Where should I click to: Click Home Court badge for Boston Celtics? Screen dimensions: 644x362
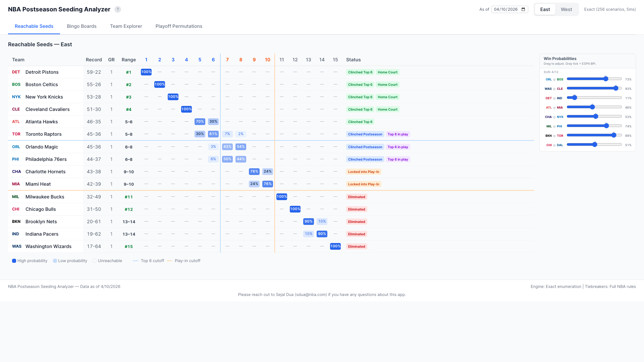(387, 84)
